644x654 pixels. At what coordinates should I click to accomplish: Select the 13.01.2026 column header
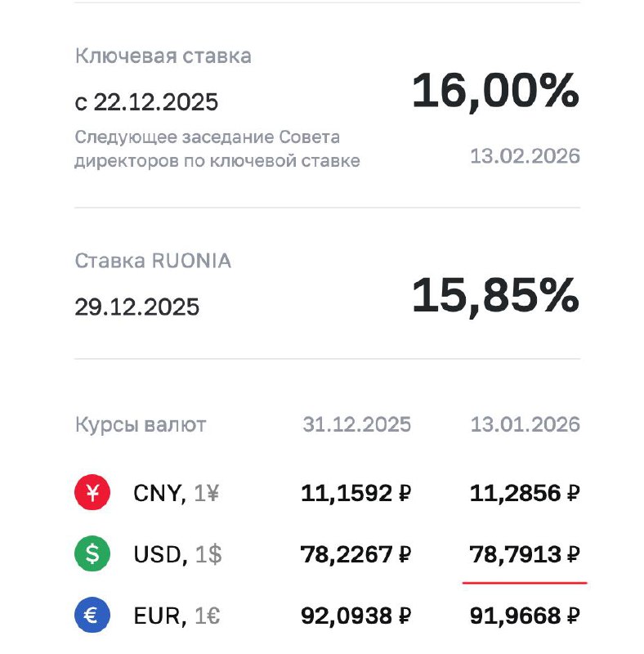coord(525,425)
